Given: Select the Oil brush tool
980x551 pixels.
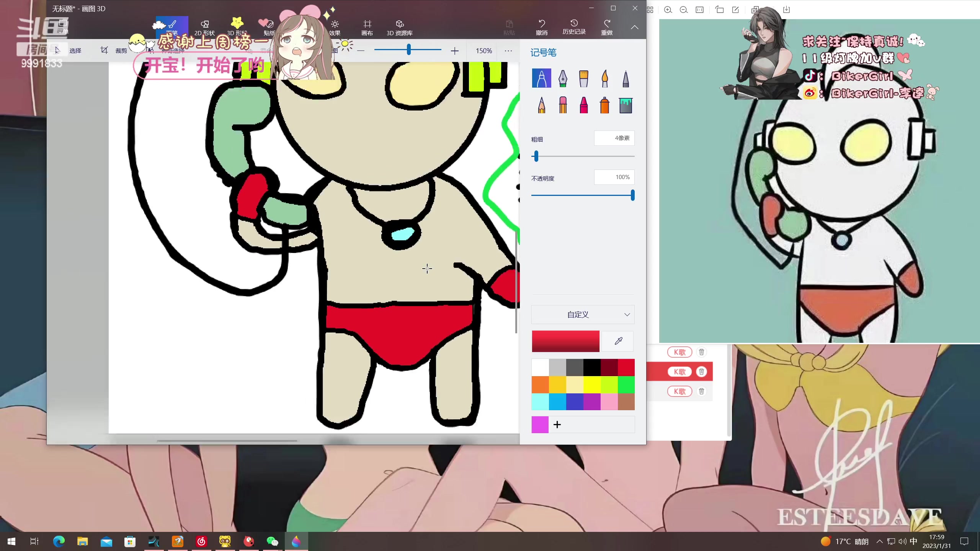Looking at the screenshot, I should coord(583,78).
